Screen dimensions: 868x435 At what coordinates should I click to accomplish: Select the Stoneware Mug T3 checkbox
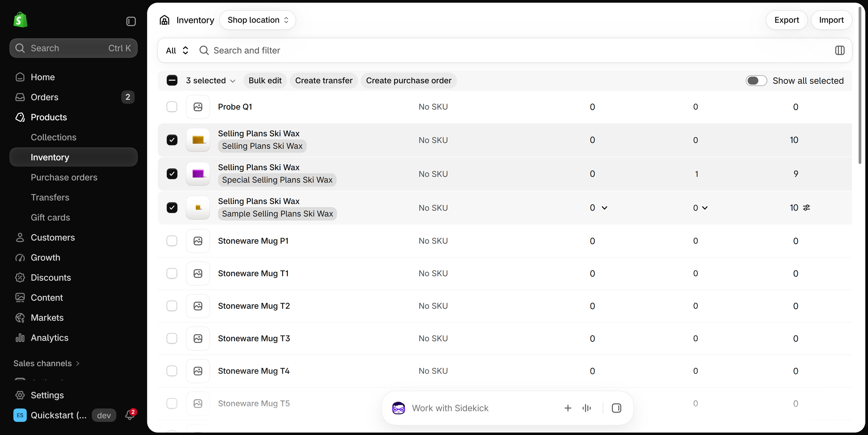pyautogui.click(x=172, y=338)
